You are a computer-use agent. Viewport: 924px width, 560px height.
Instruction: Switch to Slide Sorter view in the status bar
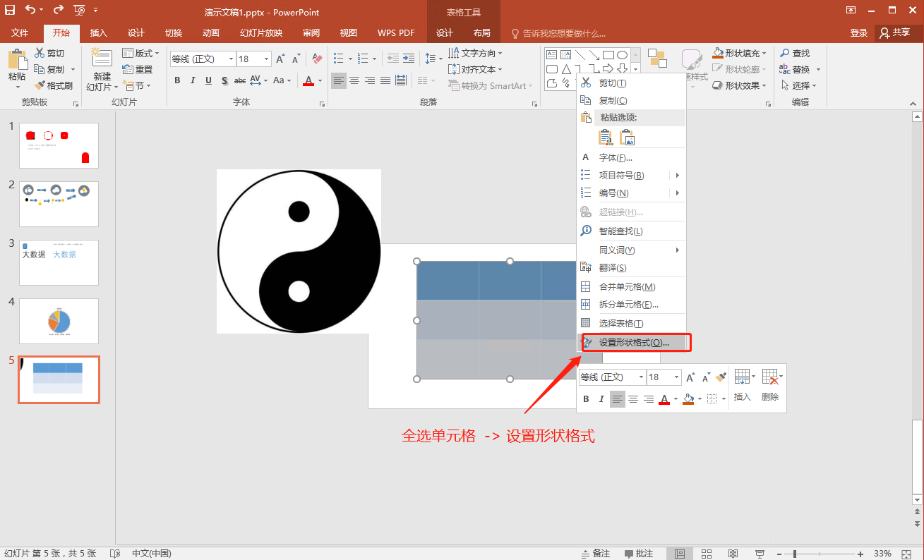pyautogui.click(x=706, y=554)
